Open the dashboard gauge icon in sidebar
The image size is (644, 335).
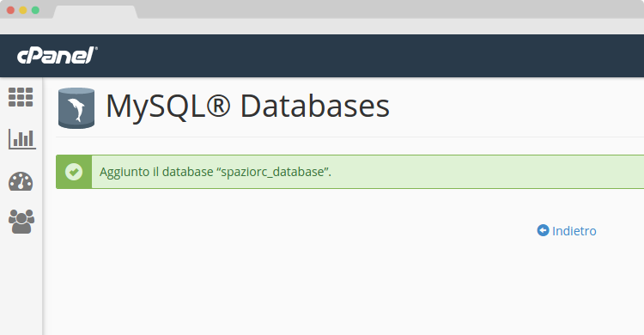point(21,181)
